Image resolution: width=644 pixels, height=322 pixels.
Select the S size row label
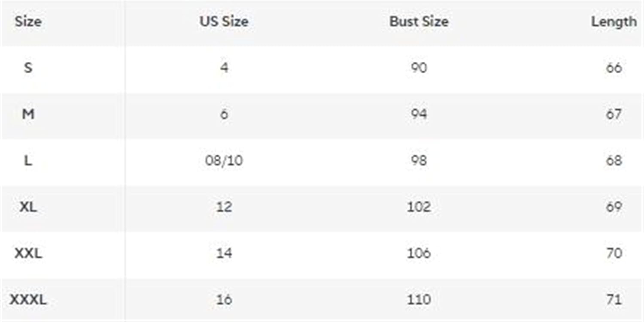point(28,67)
